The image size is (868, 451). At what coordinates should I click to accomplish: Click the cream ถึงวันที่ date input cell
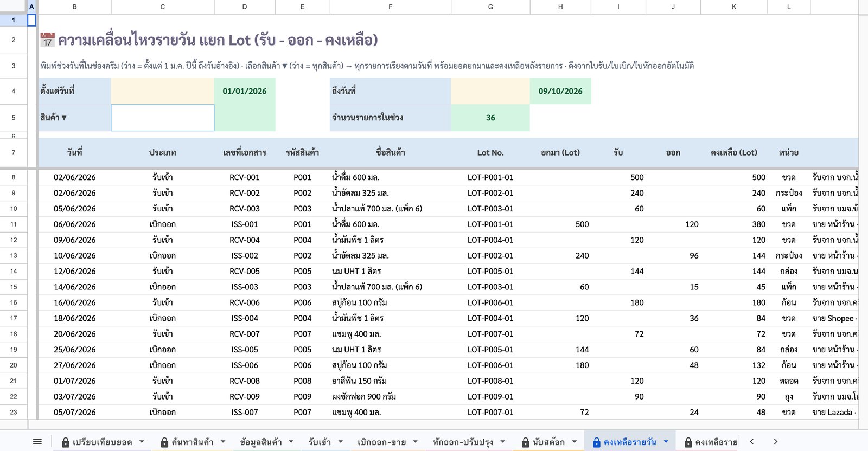(x=490, y=91)
